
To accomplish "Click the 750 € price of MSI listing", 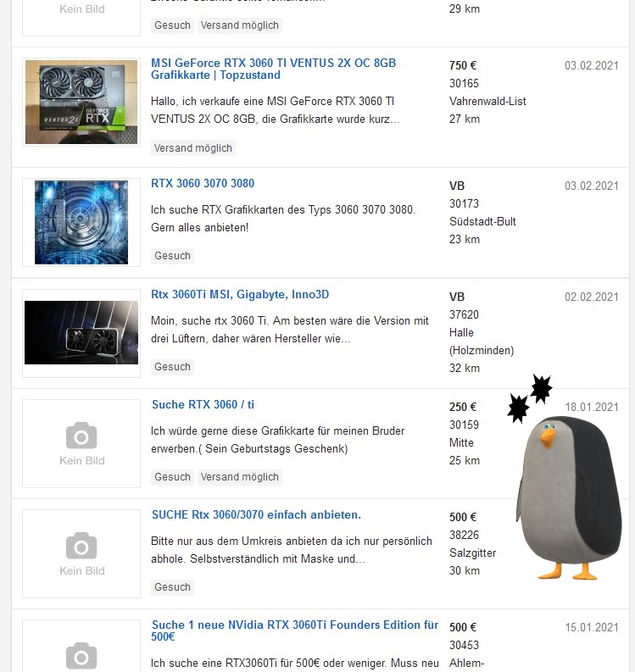I will click(x=463, y=65).
